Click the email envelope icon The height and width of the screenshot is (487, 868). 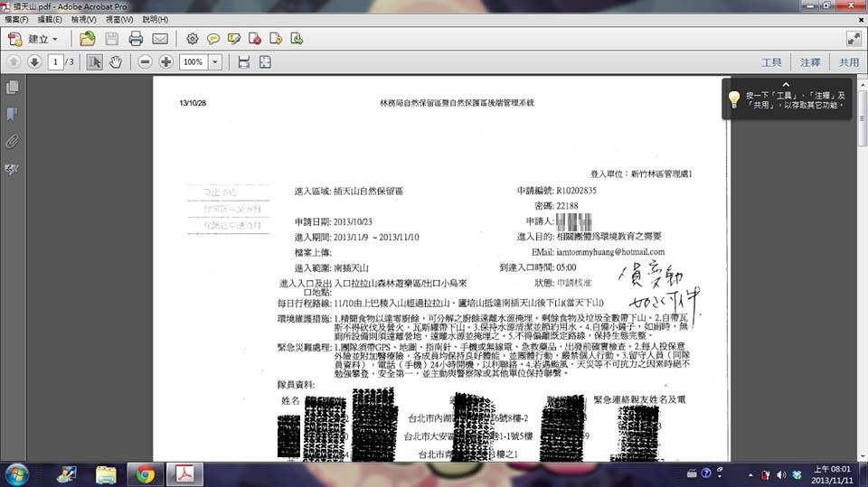pyautogui.click(x=160, y=39)
